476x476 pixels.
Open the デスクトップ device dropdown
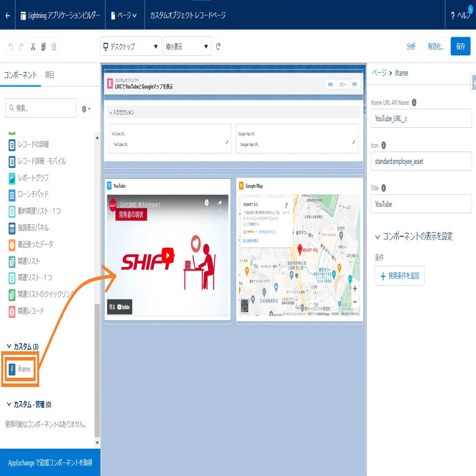pos(131,46)
